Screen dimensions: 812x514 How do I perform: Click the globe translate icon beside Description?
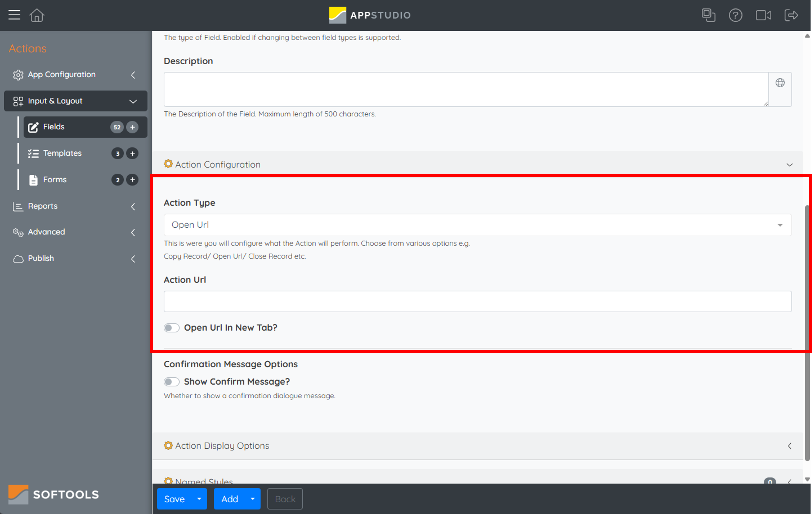click(x=780, y=83)
